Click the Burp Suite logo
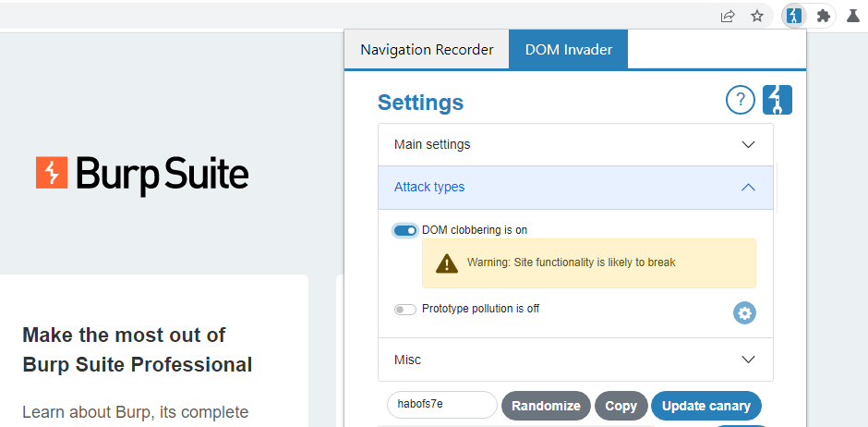868x427 pixels. [142, 174]
